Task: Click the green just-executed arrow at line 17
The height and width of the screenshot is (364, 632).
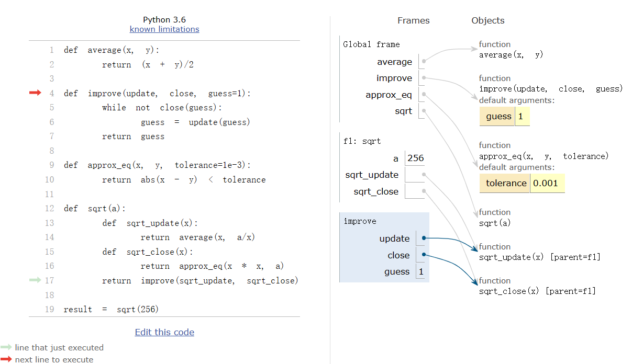Action: 35,280
